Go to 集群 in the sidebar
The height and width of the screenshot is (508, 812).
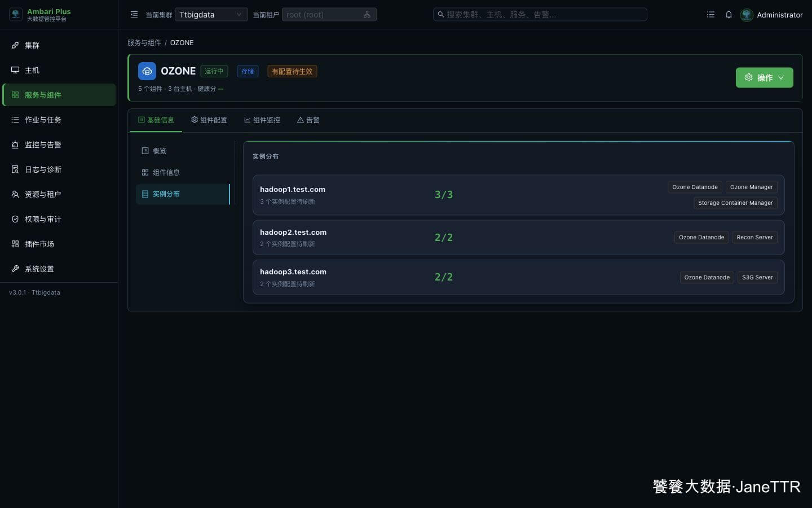pos(59,45)
